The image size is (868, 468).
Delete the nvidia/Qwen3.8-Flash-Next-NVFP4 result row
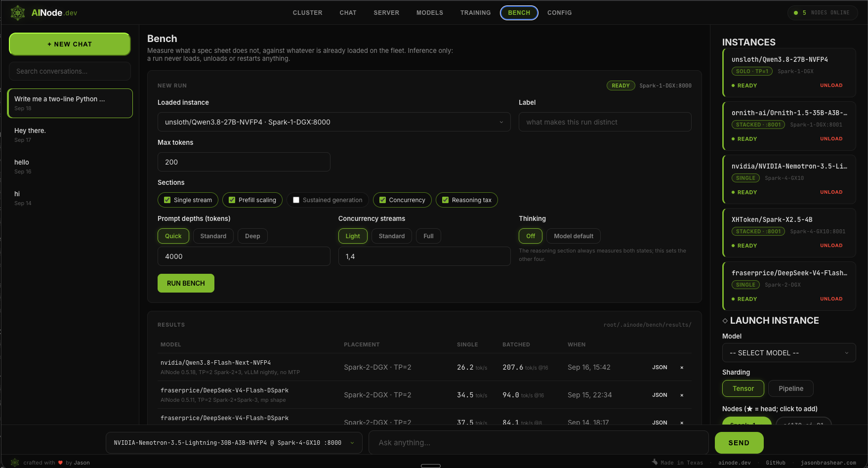tap(682, 367)
